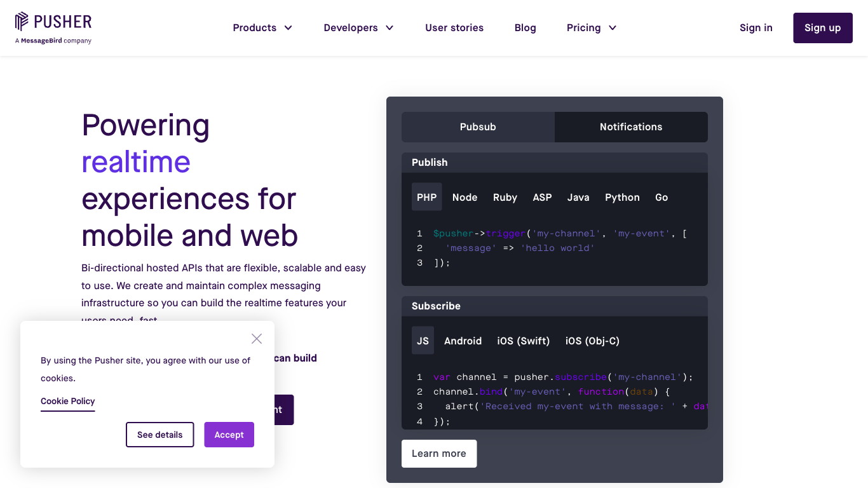Click the channel.bind code line

(552, 391)
